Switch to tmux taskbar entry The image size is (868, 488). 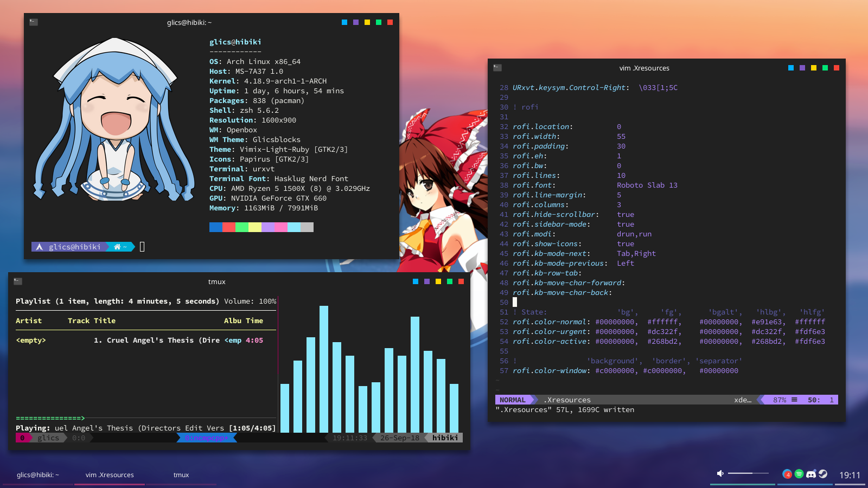click(x=181, y=475)
